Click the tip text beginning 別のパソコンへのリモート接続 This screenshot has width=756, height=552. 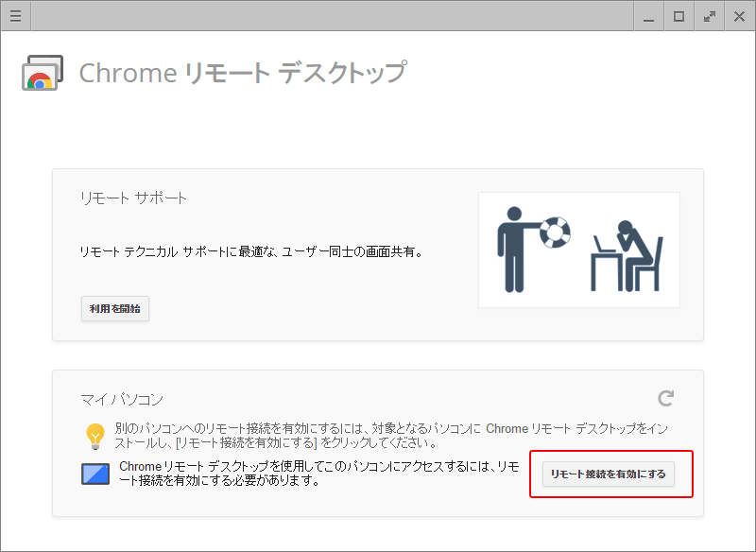(x=391, y=436)
